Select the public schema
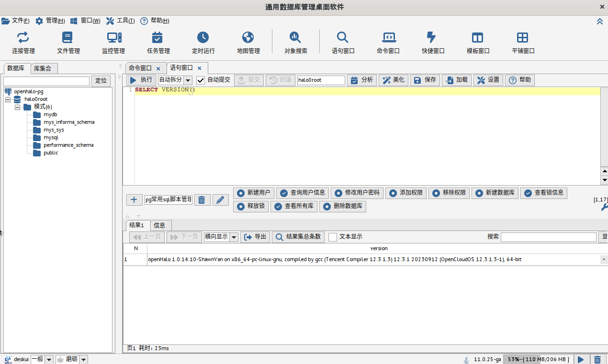 45,153
